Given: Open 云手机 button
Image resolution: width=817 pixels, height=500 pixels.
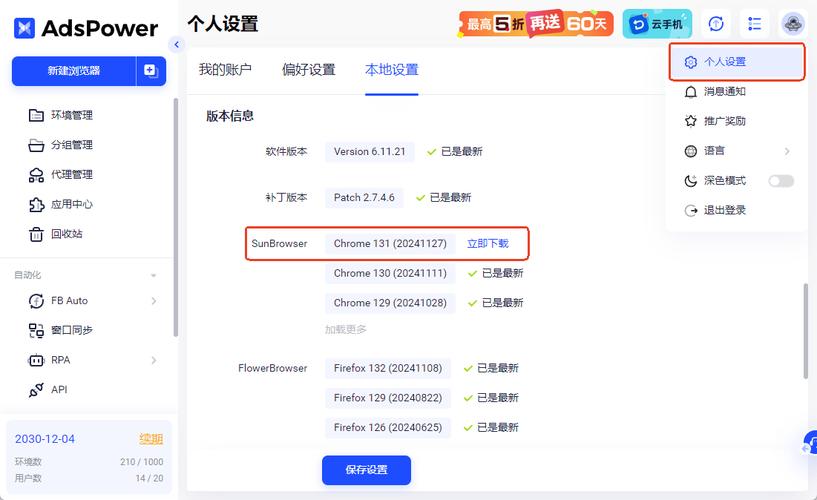Looking at the screenshot, I should (x=657, y=24).
